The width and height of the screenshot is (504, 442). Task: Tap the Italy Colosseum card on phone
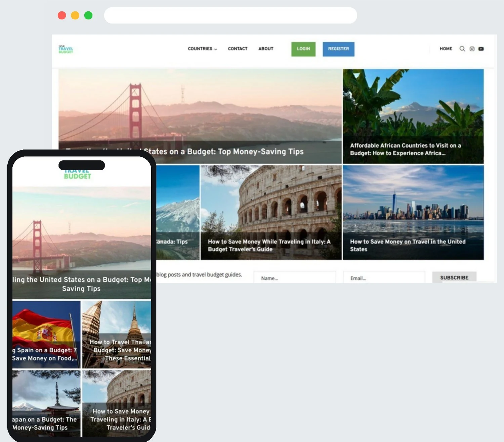117,403
